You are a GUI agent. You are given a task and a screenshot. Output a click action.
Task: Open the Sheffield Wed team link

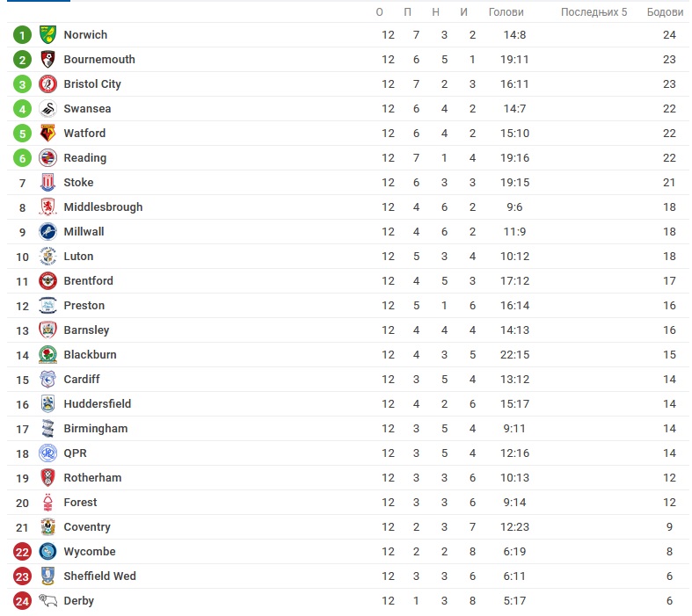(x=99, y=576)
